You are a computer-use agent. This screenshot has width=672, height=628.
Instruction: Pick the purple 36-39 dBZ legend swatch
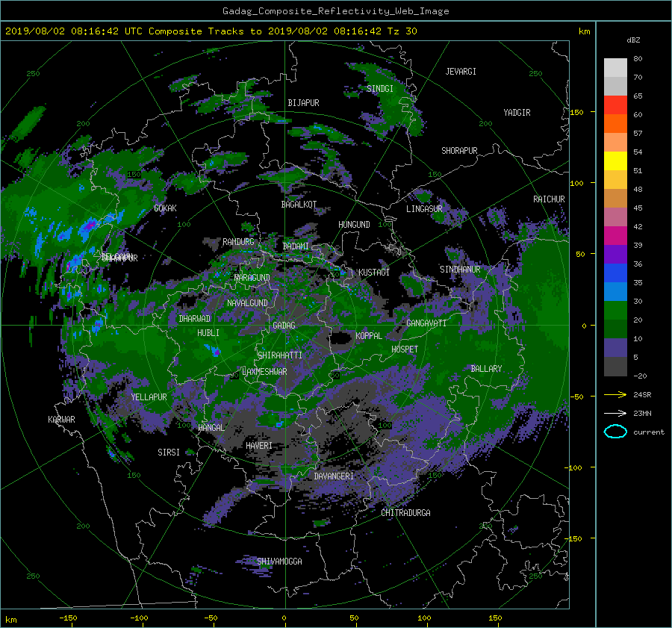[615, 254]
